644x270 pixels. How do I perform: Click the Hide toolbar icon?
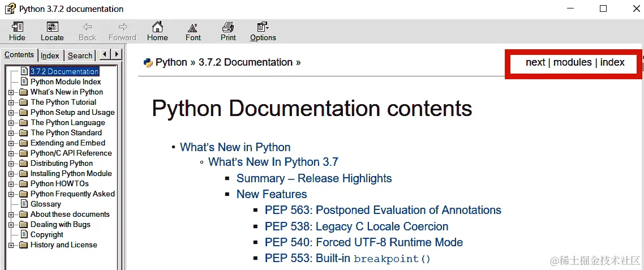[17, 27]
